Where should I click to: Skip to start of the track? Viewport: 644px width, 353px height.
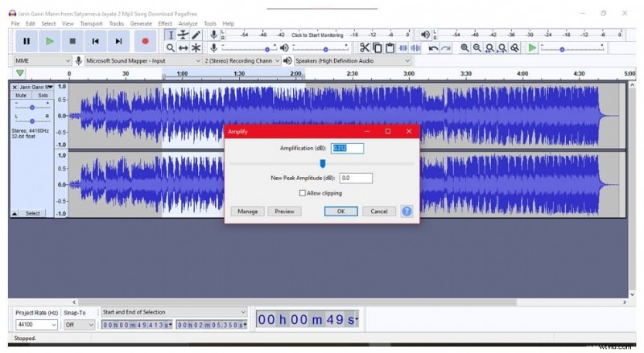pos(95,41)
